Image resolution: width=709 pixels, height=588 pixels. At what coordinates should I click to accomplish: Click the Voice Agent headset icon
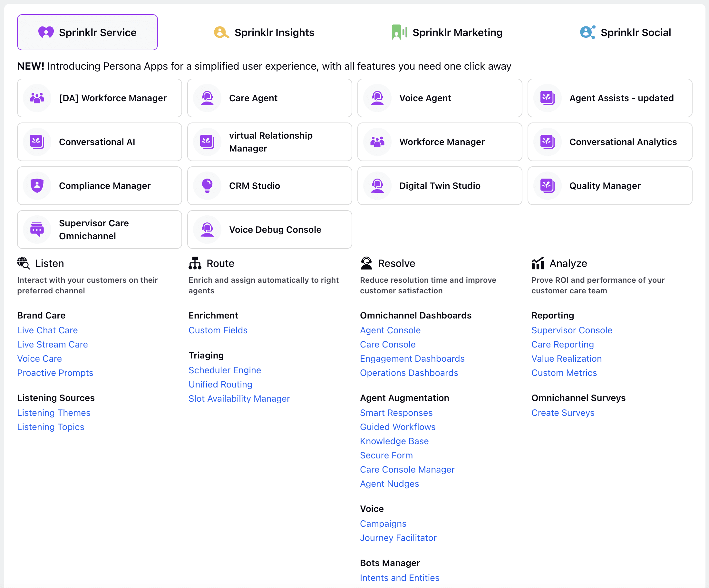pyautogui.click(x=377, y=98)
